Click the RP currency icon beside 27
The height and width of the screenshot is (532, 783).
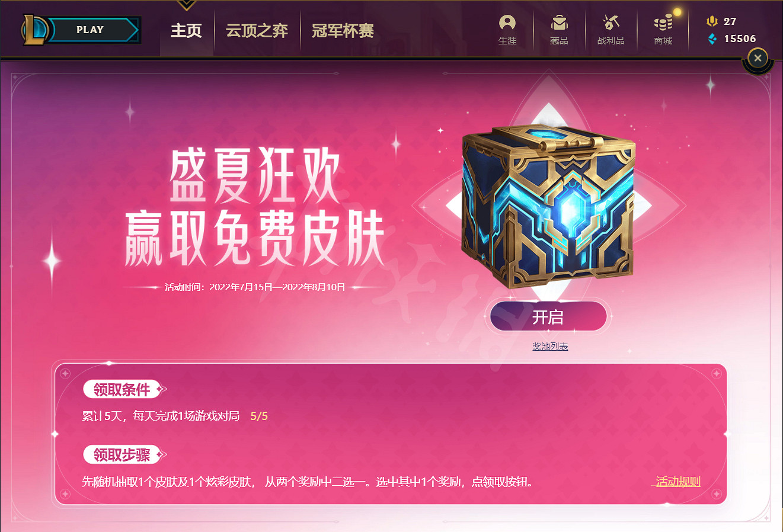(712, 21)
